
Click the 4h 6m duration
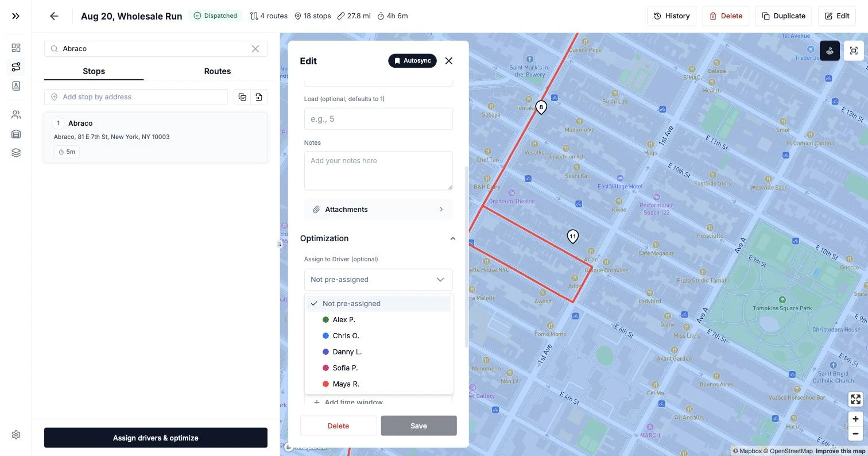point(393,16)
